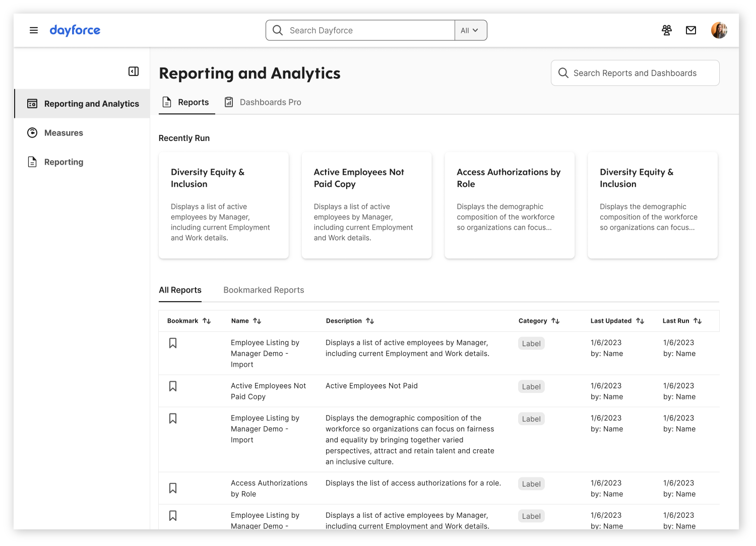The height and width of the screenshot is (546, 756).
Task: Bookmark the Active Employees Not Paid Copy report
Action: tap(173, 385)
